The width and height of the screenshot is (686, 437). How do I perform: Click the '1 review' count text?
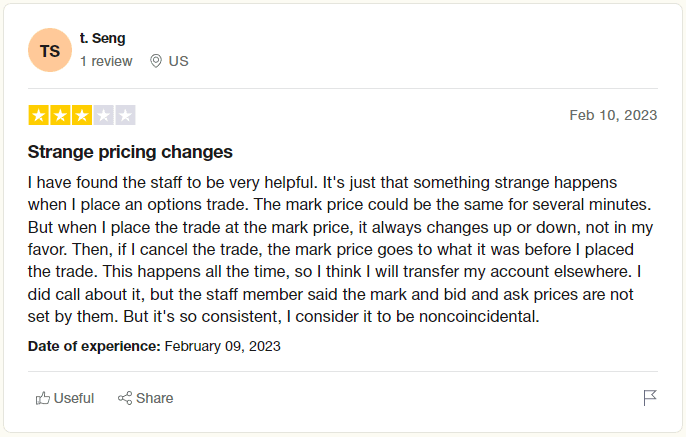pos(106,61)
